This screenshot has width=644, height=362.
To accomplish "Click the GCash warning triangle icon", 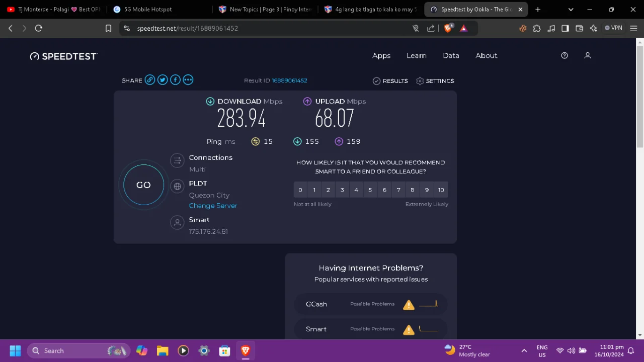I will [409, 305].
